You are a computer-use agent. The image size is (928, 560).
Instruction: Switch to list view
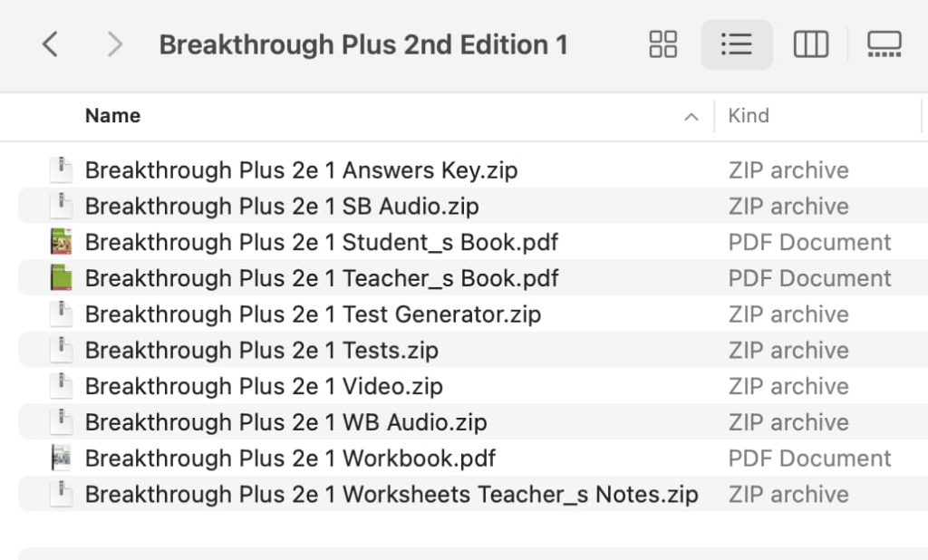[737, 43]
